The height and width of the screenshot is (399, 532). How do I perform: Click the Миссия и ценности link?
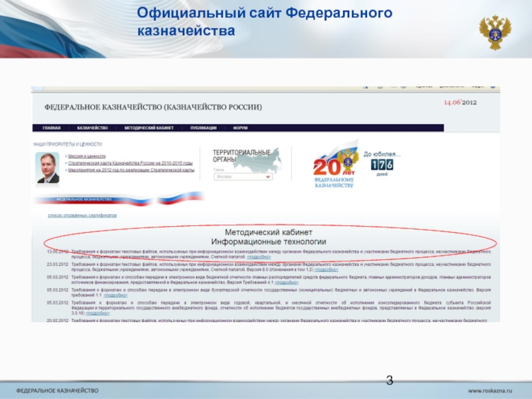[x=87, y=156]
